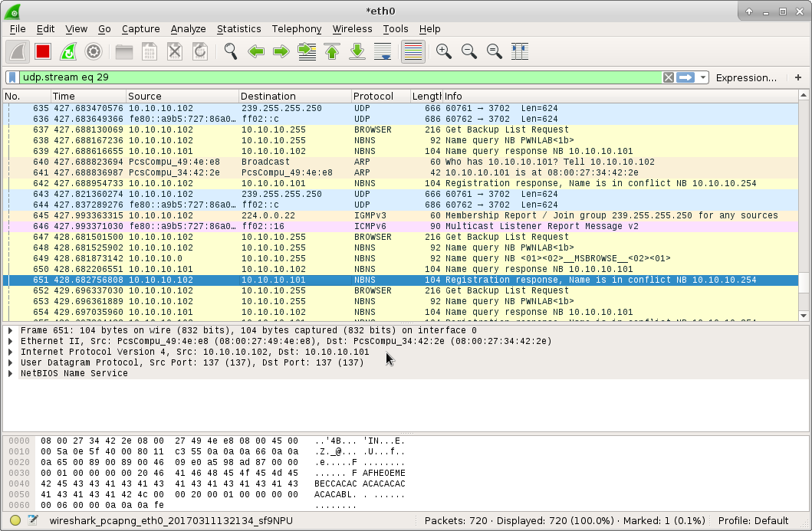Image resolution: width=812 pixels, height=531 pixels.
Task: Stop the running capture with red square
Action: tap(43, 52)
